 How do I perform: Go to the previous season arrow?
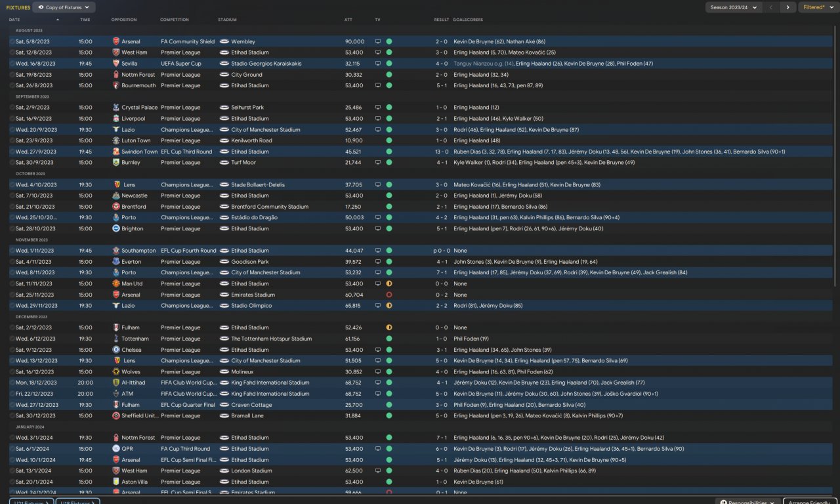tap(771, 7)
